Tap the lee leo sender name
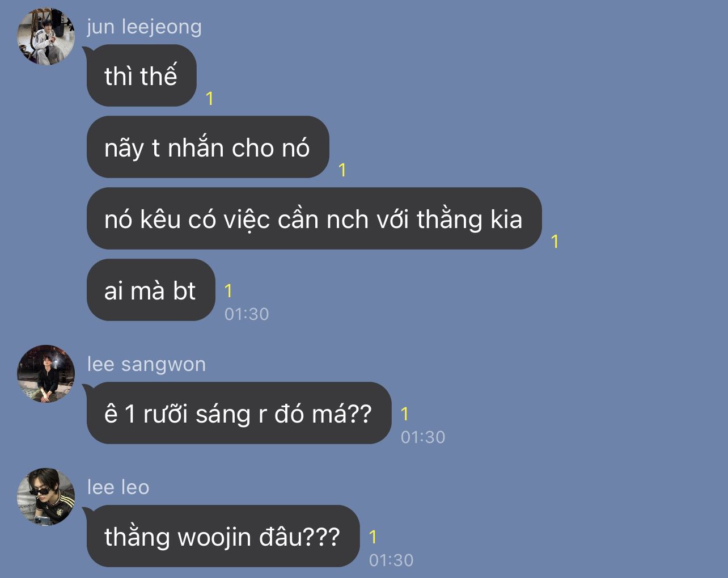Viewport: 728px width, 578px height. pos(118,487)
